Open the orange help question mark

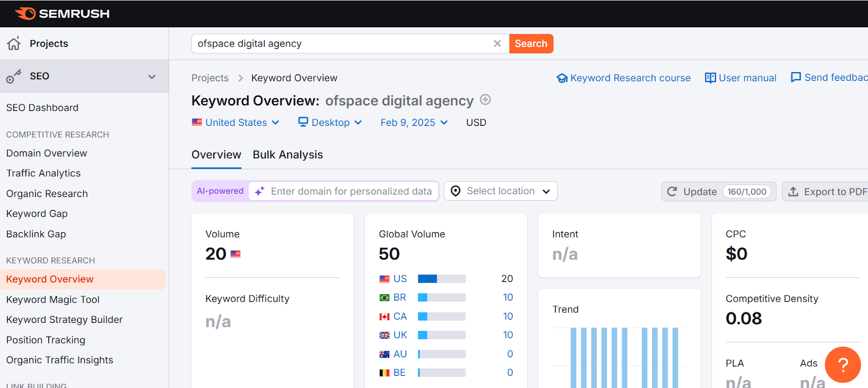click(843, 365)
